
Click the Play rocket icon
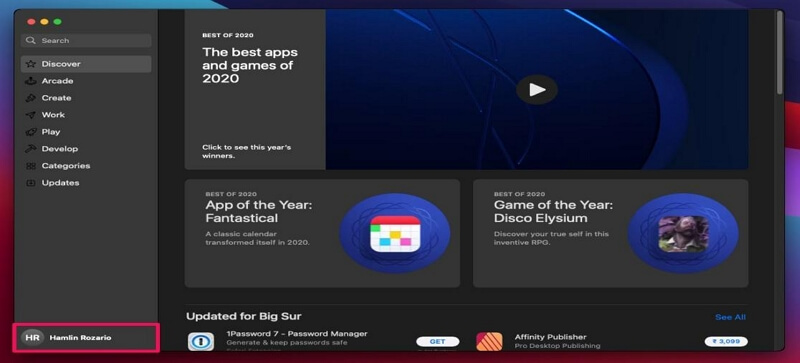point(31,132)
